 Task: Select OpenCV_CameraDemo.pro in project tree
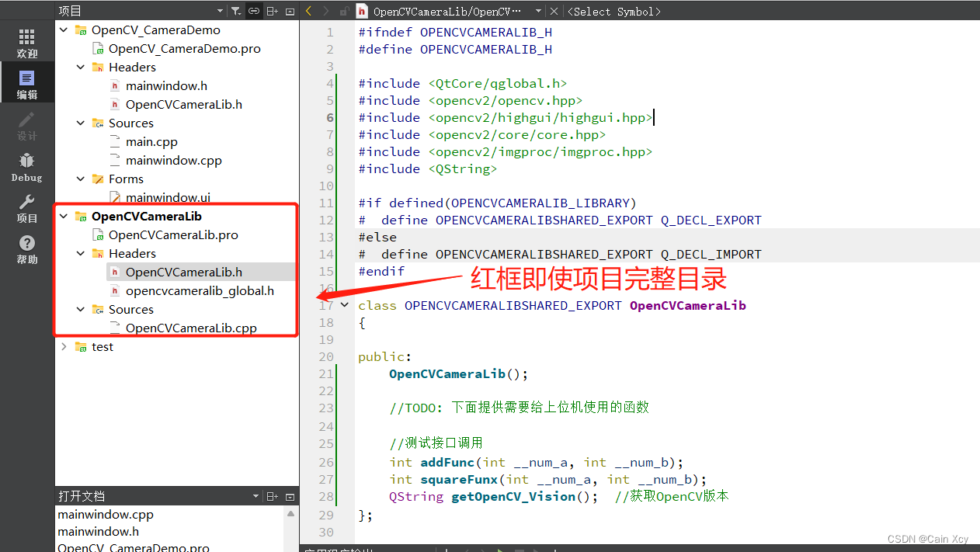(185, 48)
